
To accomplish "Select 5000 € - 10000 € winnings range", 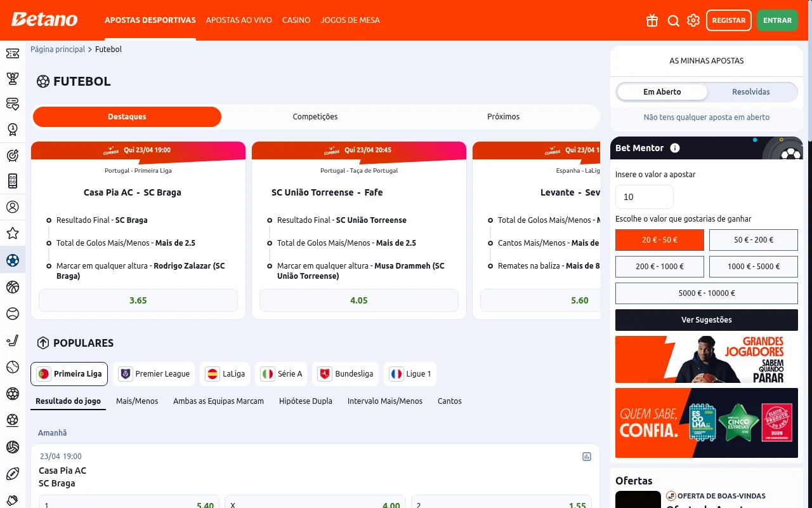I will tap(707, 293).
